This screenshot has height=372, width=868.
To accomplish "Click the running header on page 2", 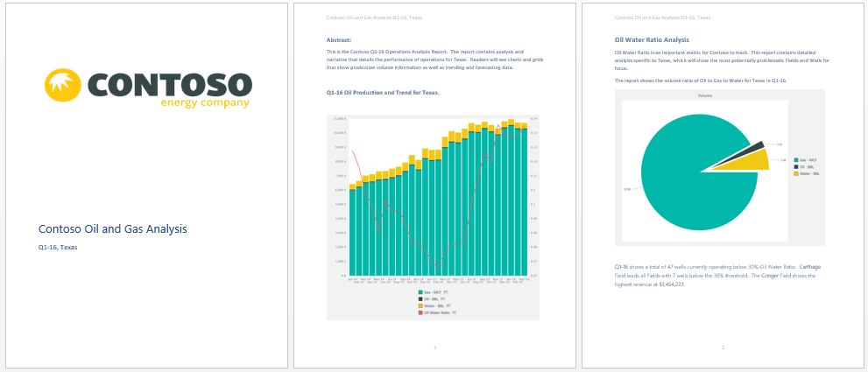I will (x=662, y=18).
